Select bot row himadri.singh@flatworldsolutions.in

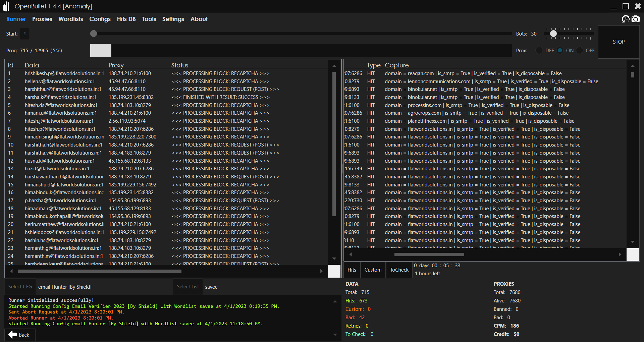pyautogui.click(x=166, y=137)
